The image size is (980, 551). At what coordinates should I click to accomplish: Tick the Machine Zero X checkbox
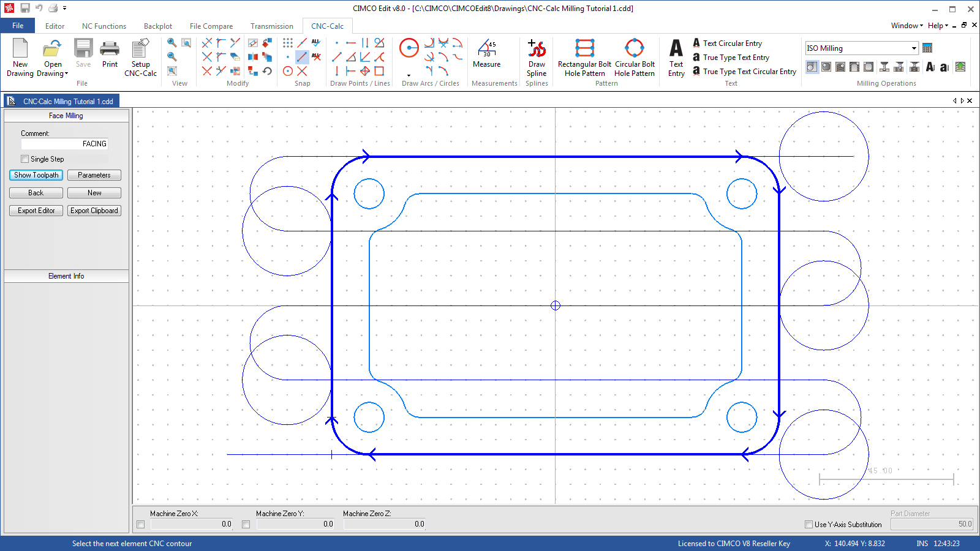[141, 525]
